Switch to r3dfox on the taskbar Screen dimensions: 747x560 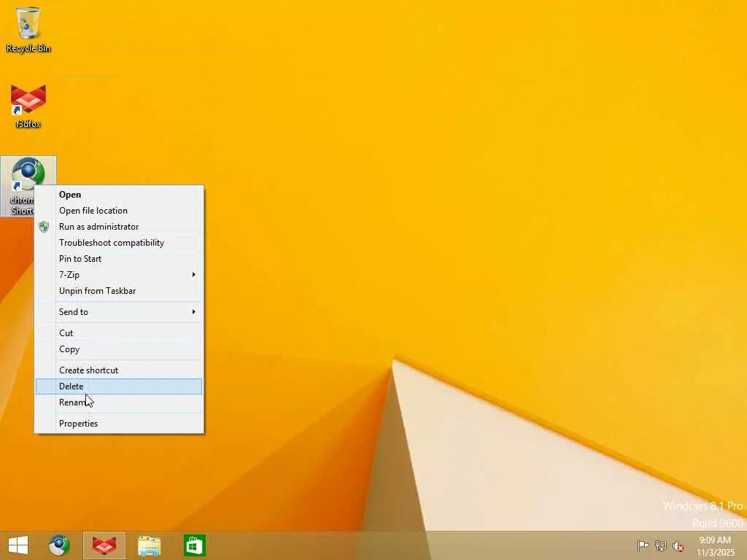tap(104, 545)
